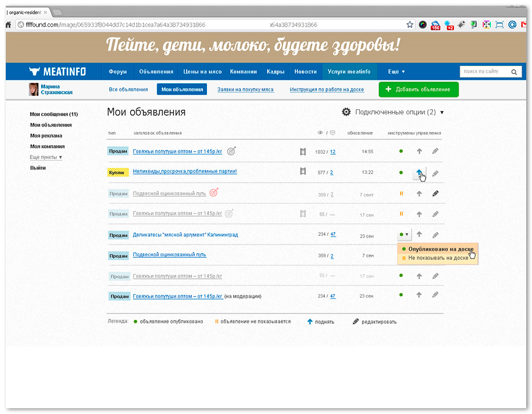Image resolution: width=532 pixels, height=414 pixels.
Task: Open the Форум section
Action: pos(118,72)
